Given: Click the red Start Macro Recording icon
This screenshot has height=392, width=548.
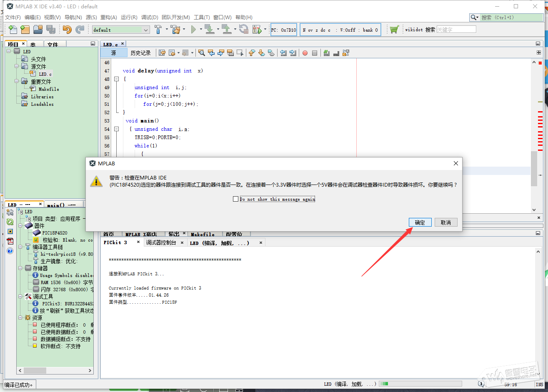Looking at the screenshot, I should [x=305, y=53].
